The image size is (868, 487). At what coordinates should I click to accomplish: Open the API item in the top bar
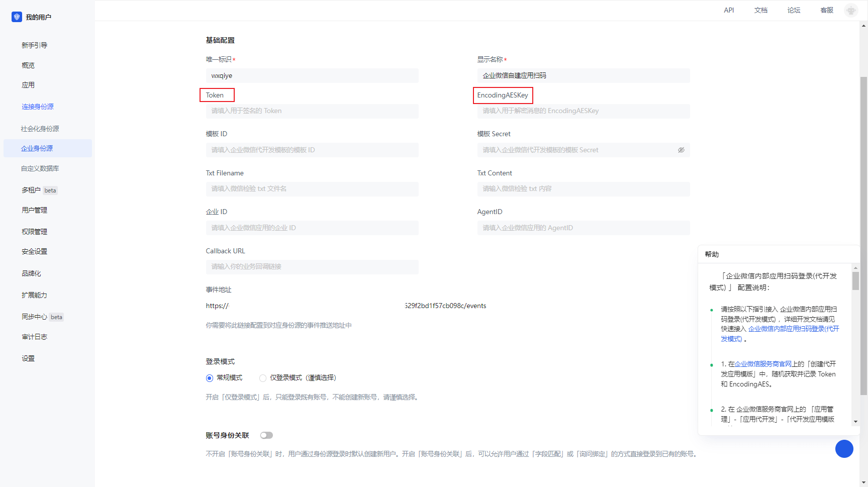pos(729,10)
